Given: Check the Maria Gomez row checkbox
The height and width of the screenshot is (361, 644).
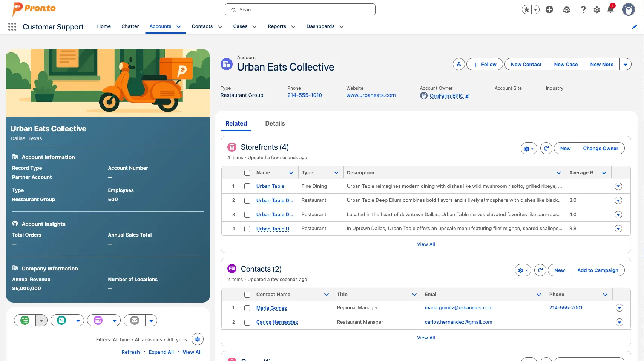Looking at the screenshot, I should coord(247,308).
